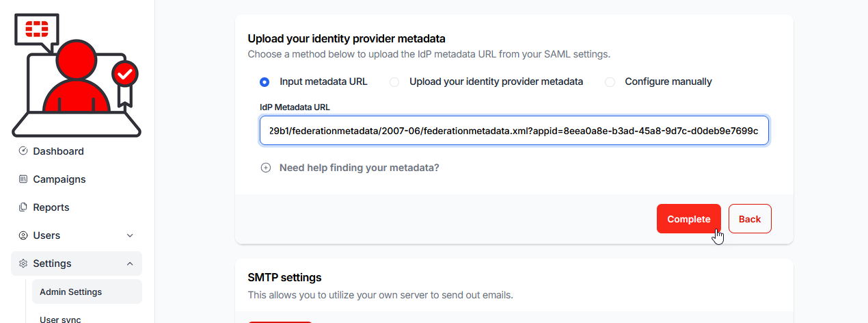Select Upload your identity provider metadata radio
The image size is (868, 323).
(394, 82)
